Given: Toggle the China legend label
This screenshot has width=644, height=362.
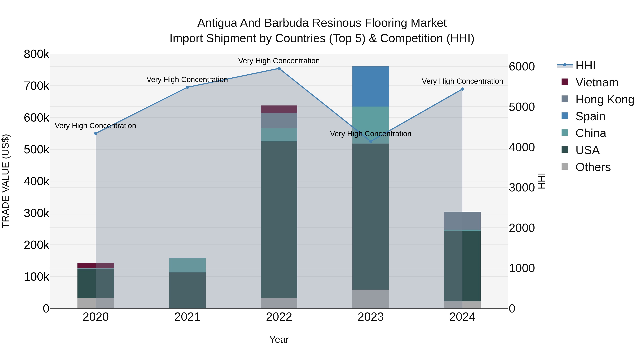Looking at the screenshot, I should coord(591,133).
